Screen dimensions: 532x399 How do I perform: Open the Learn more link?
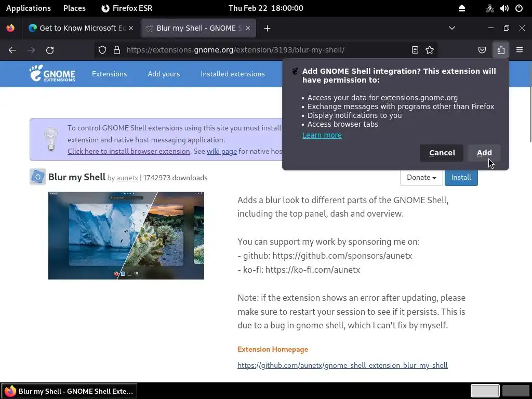click(x=322, y=136)
